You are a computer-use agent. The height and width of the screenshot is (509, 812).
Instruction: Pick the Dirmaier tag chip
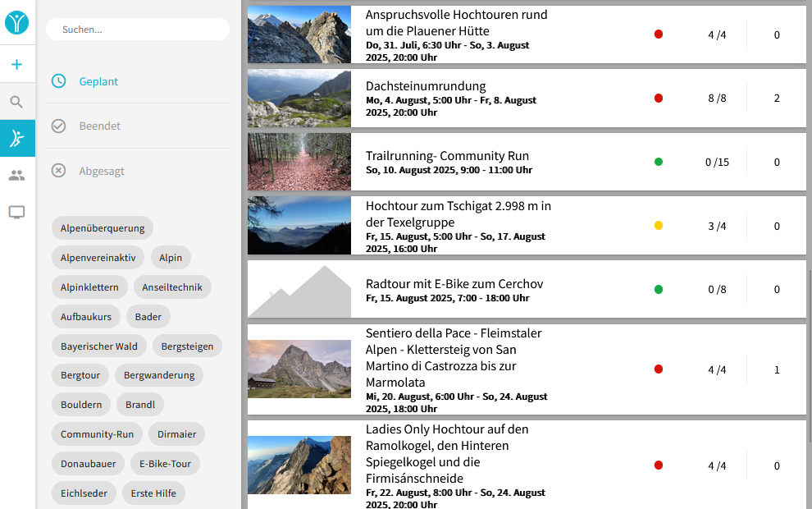tap(176, 433)
